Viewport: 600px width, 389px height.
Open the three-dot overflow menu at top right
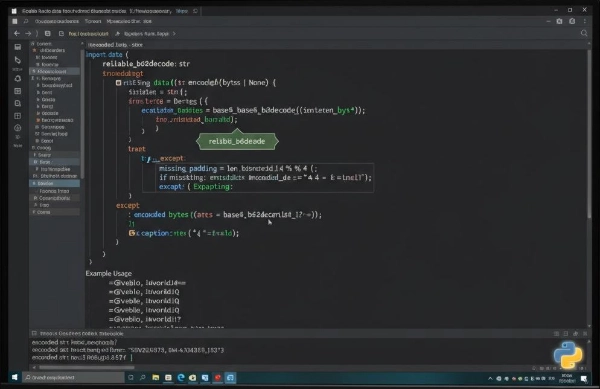584,21
